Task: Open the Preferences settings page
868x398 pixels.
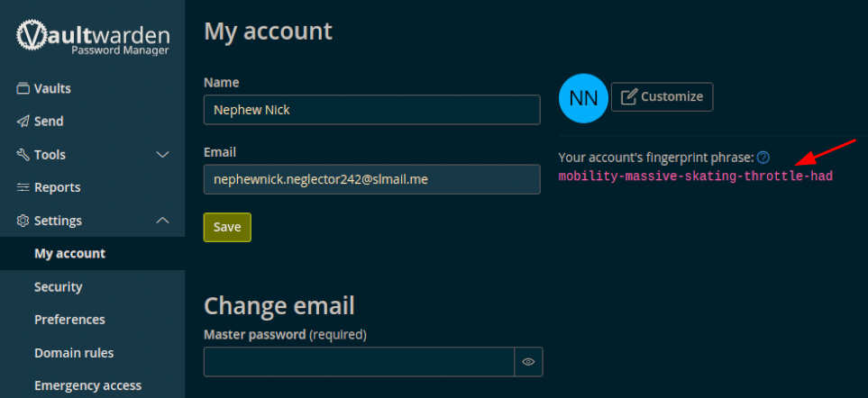Action: [x=69, y=320]
